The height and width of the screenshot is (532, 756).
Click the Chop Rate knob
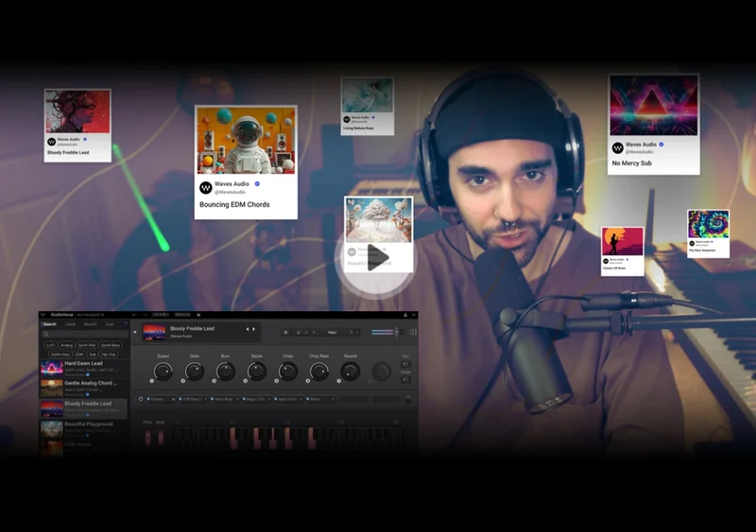[319, 371]
